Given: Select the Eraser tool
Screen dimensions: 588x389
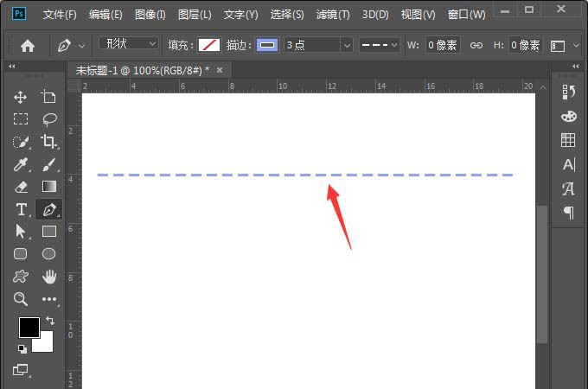Looking at the screenshot, I should point(21,187).
